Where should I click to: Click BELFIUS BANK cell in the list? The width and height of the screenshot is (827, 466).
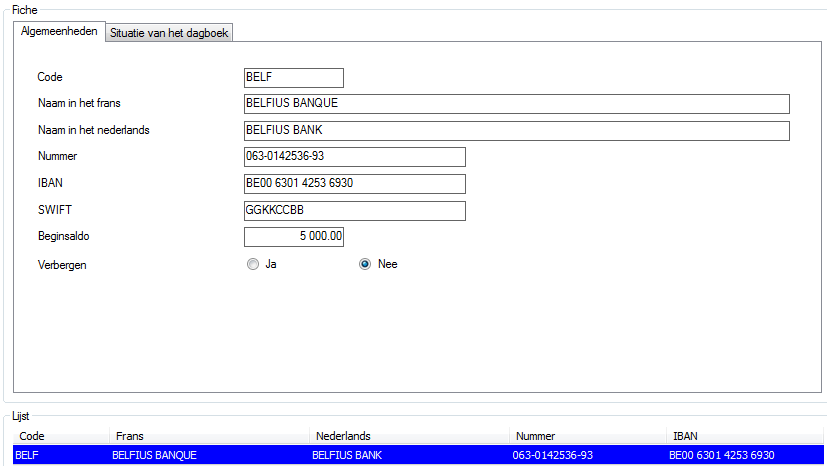pyautogui.click(x=347, y=455)
